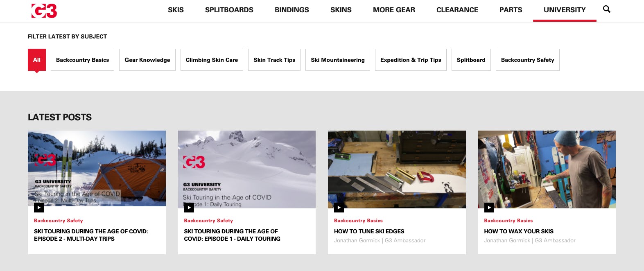Play the Tune Ski Edges video icon

pos(339,208)
